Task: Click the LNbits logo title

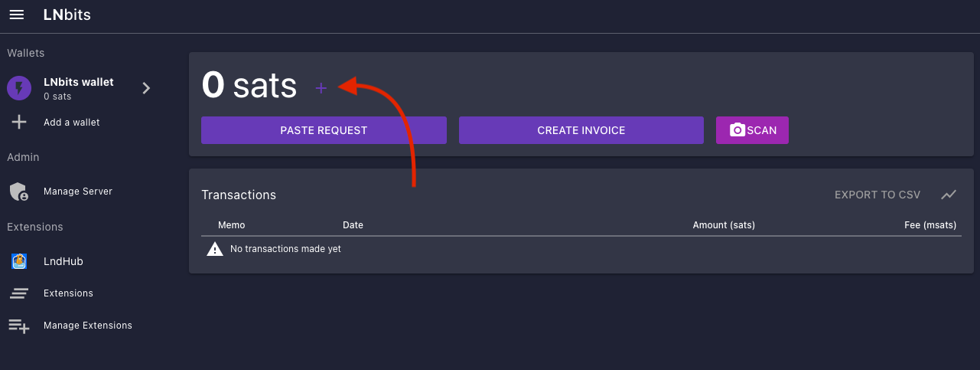Action: click(67, 15)
